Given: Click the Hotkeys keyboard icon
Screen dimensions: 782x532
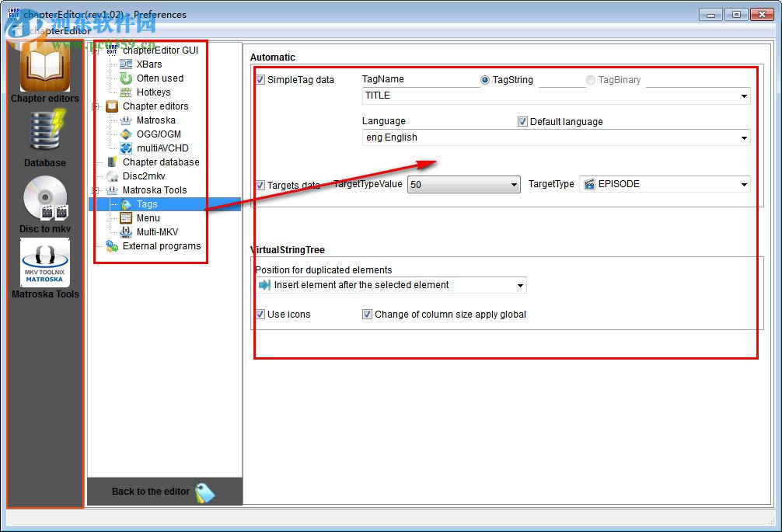Looking at the screenshot, I should [126, 92].
